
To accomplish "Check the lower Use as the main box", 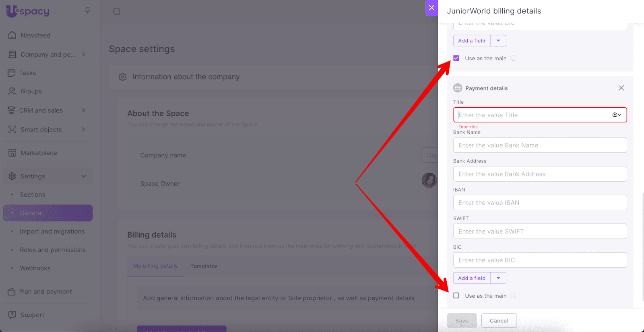I will click(456, 296).
